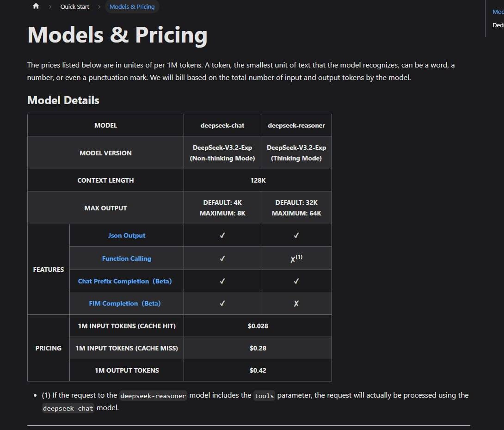Click the second link starting with "Ded" in the right sidebar
Image resolution: width=504 pixels, height=430 pixels.
[x=498, y=25]
